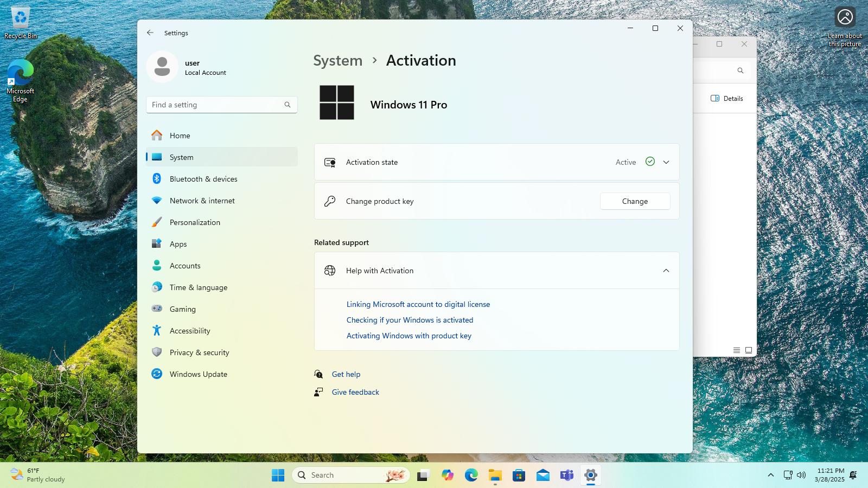Image resolution: width=868 pixels, height=488 pixels.
Task: Open Microsoft Store from the taskbar
Action: tap(519, 476)
